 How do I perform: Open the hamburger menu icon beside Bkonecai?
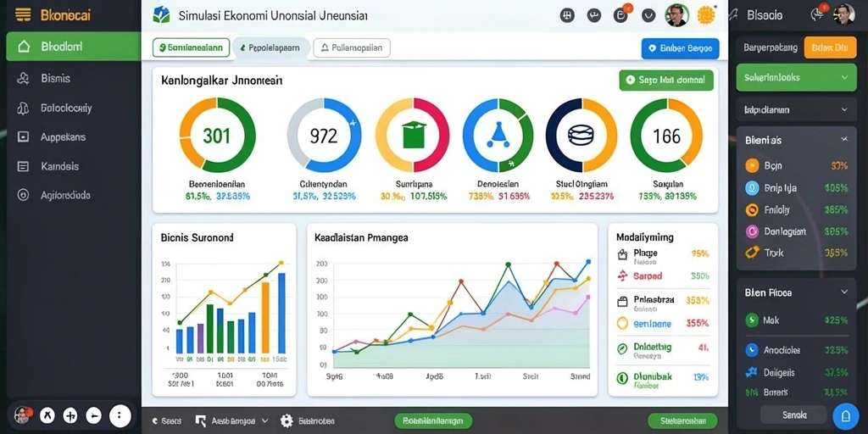click(23, 15)
